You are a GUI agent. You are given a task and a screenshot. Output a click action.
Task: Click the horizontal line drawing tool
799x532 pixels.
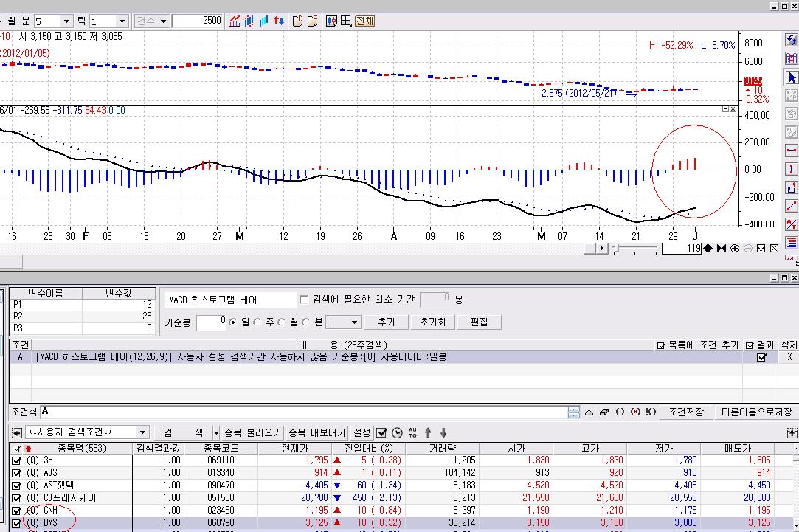pyautogui.click(x=792, y=151)
